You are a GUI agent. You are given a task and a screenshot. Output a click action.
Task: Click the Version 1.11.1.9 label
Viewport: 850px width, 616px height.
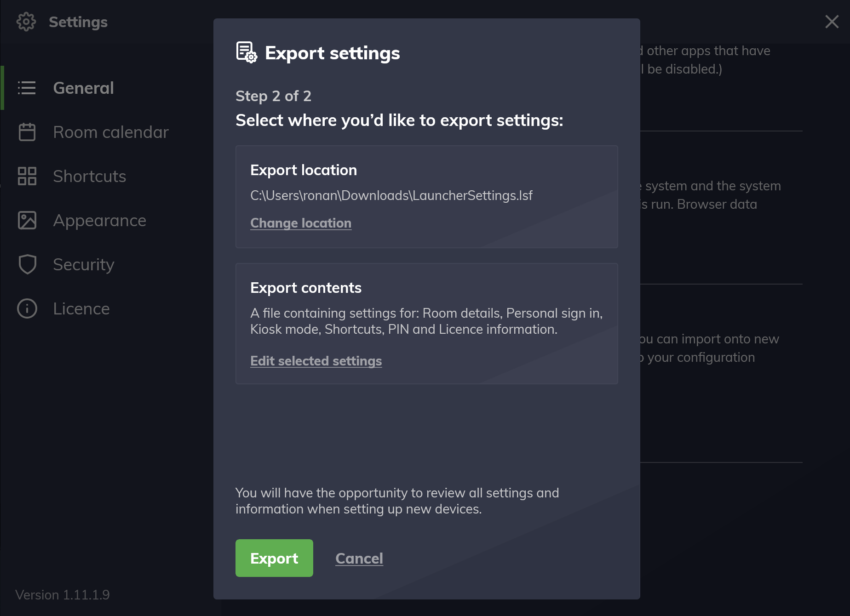click(x=63, y=595)
